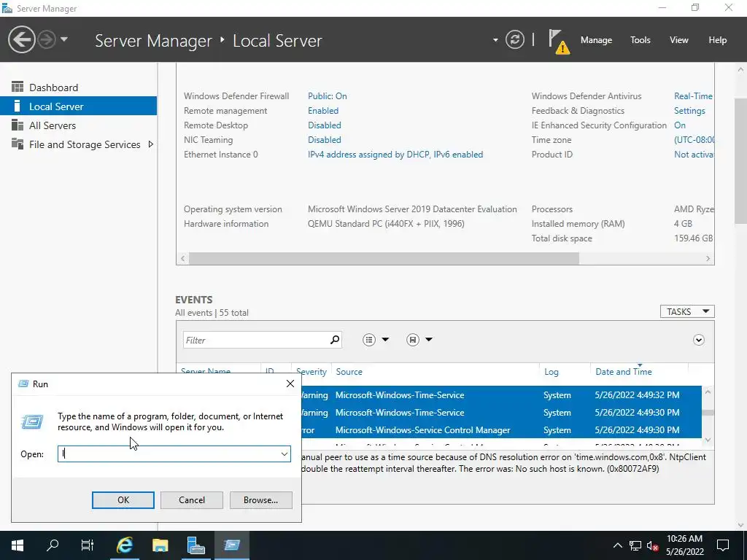
Task: Launch Internet Explorer from taskbar
Action: click(124, 545)
